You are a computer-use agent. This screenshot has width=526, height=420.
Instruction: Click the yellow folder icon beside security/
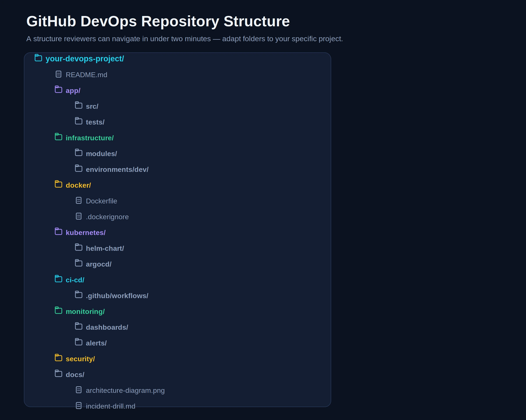[58, 358]
